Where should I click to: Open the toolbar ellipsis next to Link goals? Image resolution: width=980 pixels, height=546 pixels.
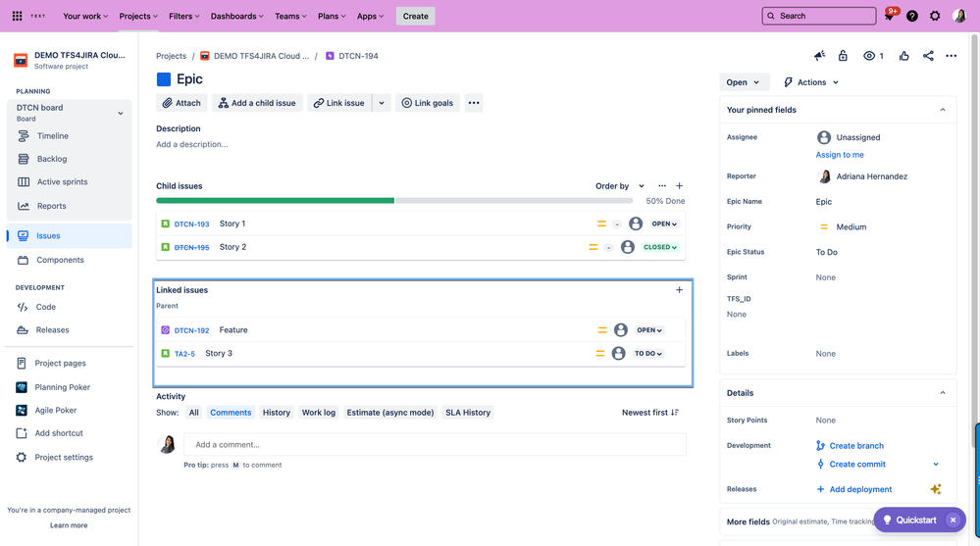pos(474,103)
